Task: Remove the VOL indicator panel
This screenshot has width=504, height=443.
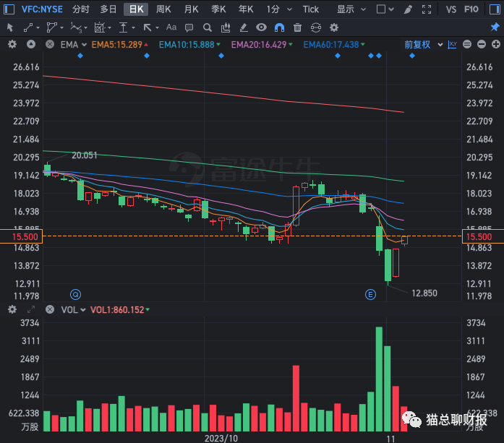Action: pos(48,309)
